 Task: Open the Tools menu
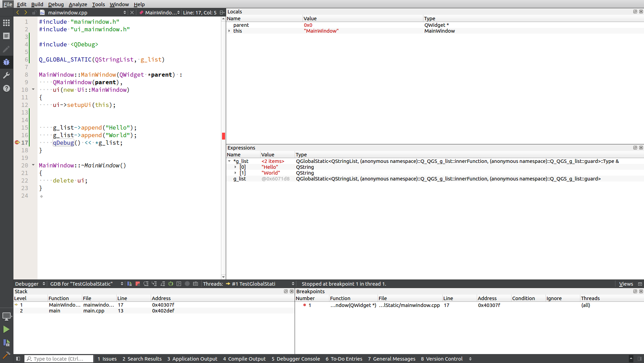(98, 4)
